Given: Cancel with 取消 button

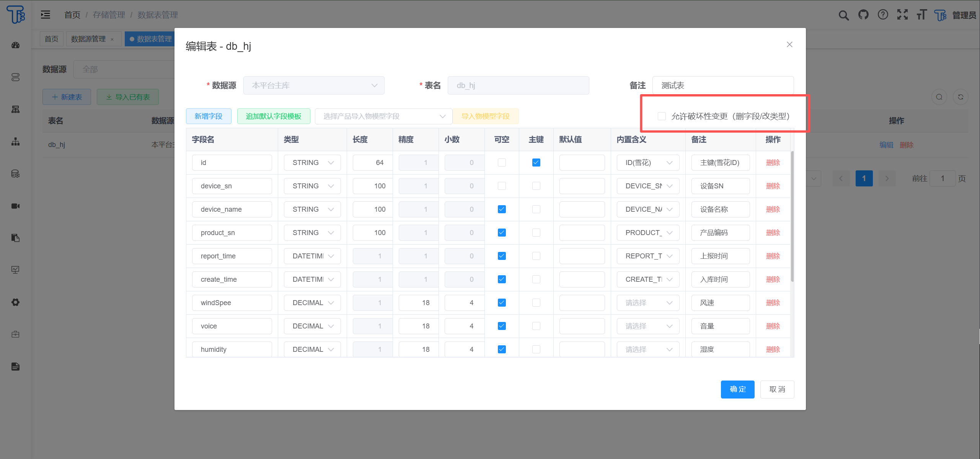Looking at the screenshot, I should (777, 389).
